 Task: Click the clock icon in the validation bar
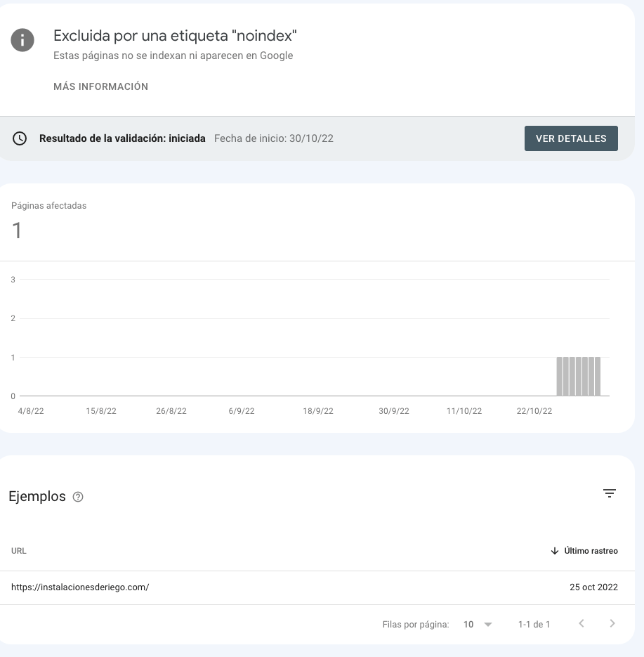20,138
